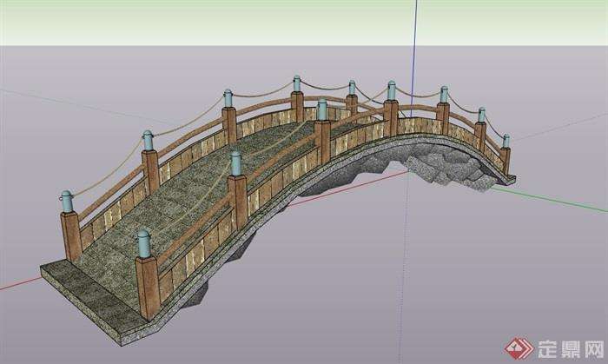Screen dimensions: 608x364
Task: Select the teal cap on the far right post
Action: pyautogui.click(x=506, y=140)
